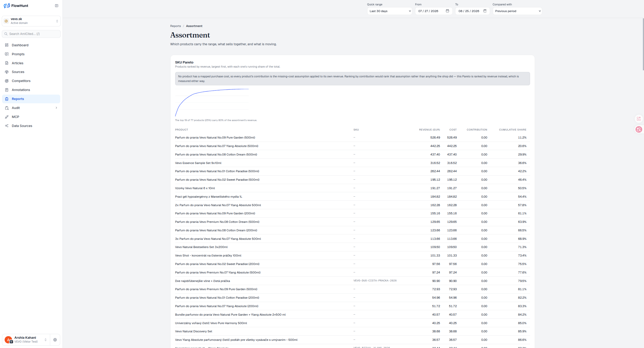
Task: Click the floating widget grid icon at right edge
Action: pyautogui.click(x=639, y=119)
